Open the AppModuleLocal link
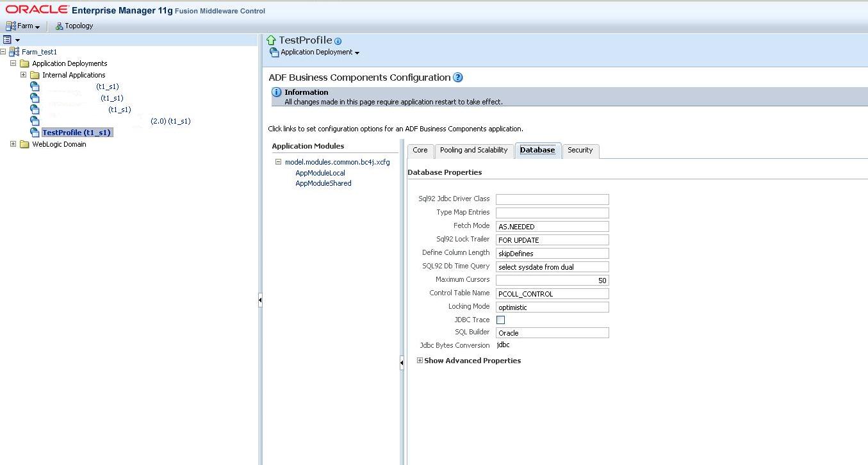This screenshot has width=868, height=465. tap(320, 173)
